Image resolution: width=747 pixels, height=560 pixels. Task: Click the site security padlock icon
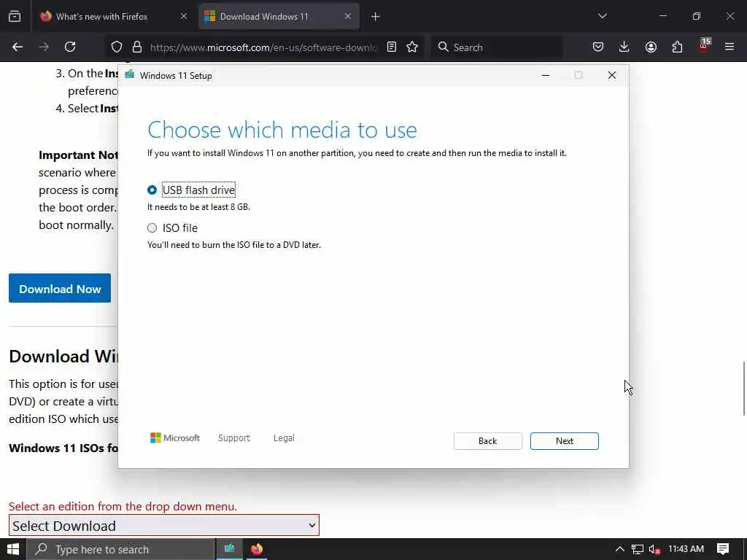click(137, 47)
